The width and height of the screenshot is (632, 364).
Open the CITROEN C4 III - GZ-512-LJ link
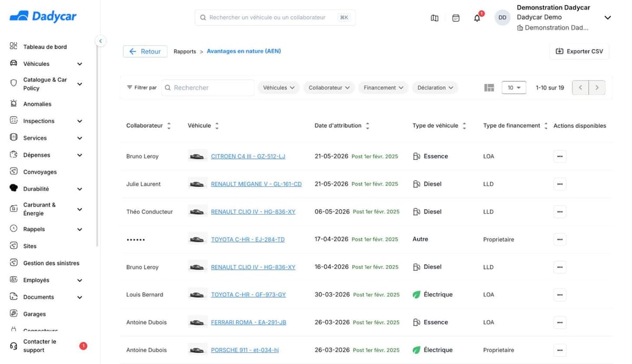[x=248, y=156]
